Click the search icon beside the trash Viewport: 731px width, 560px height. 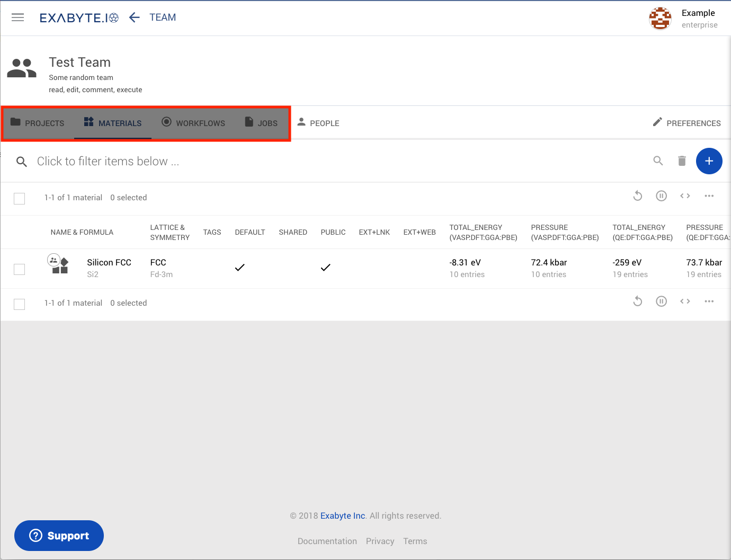click(658, 161)
